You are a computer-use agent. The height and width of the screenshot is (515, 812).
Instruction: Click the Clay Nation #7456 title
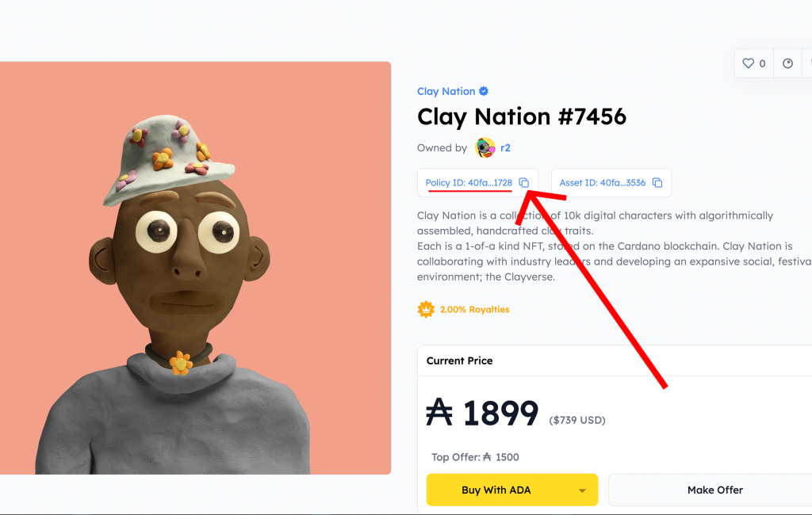click(x=521, y=117)
